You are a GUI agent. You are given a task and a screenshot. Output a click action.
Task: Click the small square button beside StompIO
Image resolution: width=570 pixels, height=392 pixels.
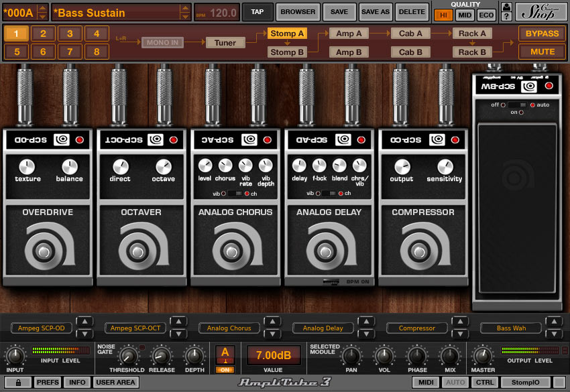[x=559, y=382]
